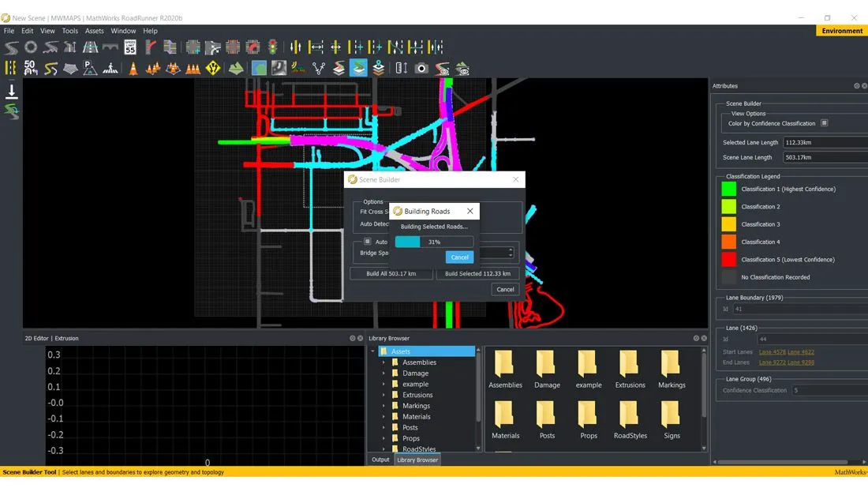This screenshot has height=488, width=868.
Task: Switch to the Output tab
Action: click(380, 460)
